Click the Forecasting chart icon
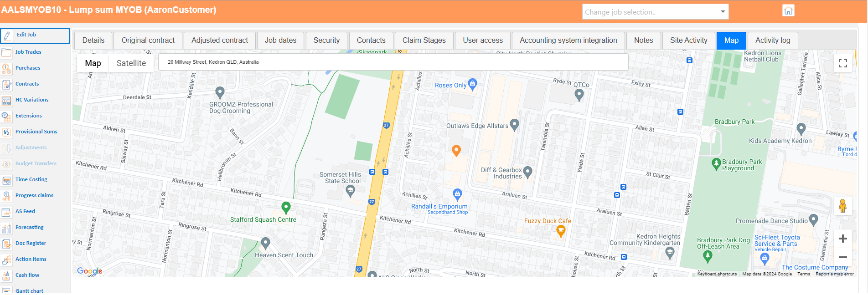This screenshot has width=868, height=295. (6, 228)
